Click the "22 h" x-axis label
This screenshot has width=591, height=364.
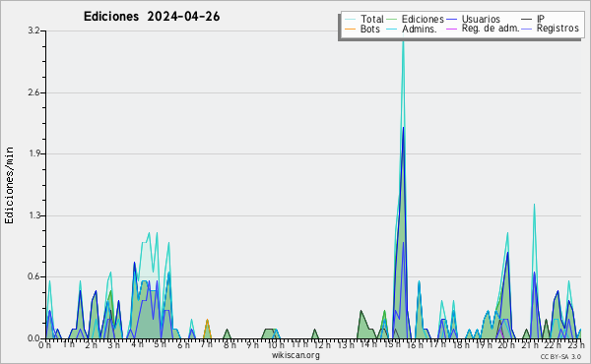[553, 344]
